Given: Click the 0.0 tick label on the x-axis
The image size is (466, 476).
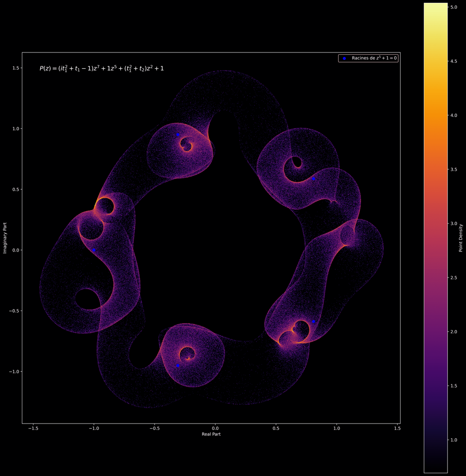Looking at the screenshot, I should (x=215, y=428).
